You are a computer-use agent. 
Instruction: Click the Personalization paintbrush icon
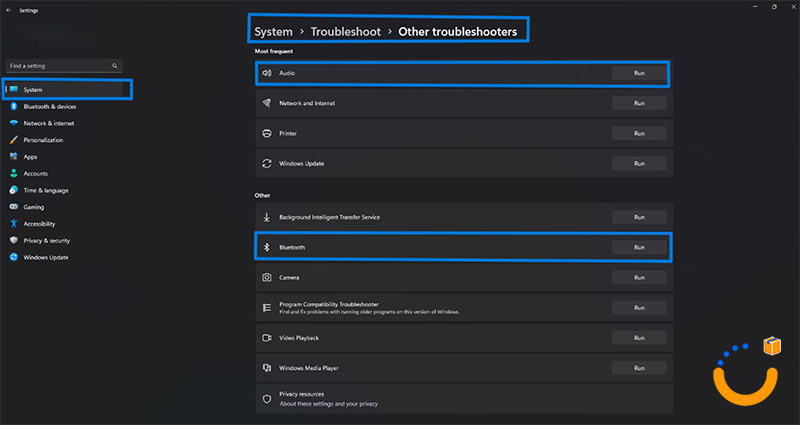pos(14,140)
